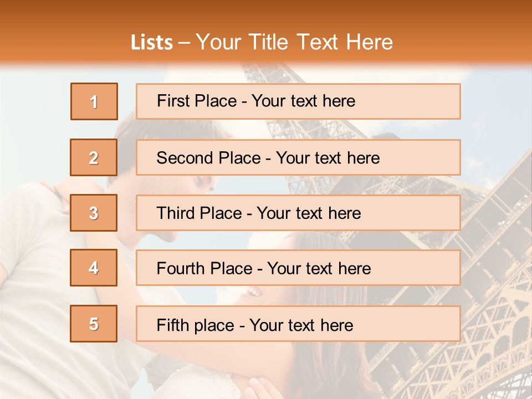Pick the number 4 square
The width and height of the screenshot is (532, 399).
(94, 268)
